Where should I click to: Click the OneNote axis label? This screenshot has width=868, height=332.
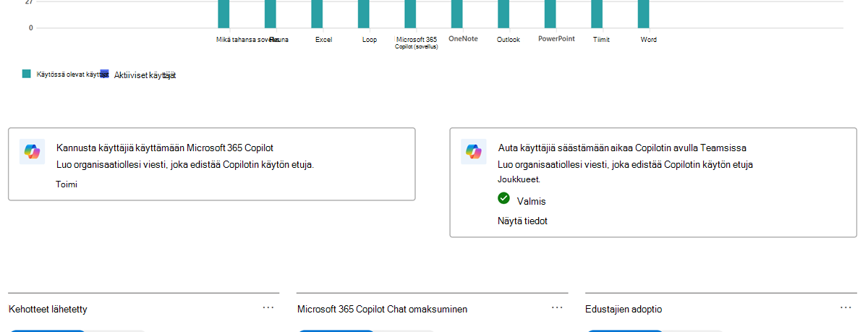point(463,39)
